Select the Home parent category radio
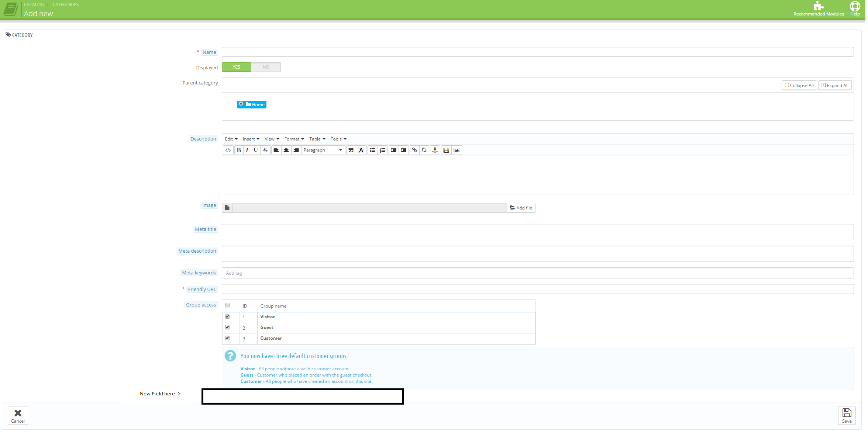Screen dimensions: 868x433 tap(241, 104)
